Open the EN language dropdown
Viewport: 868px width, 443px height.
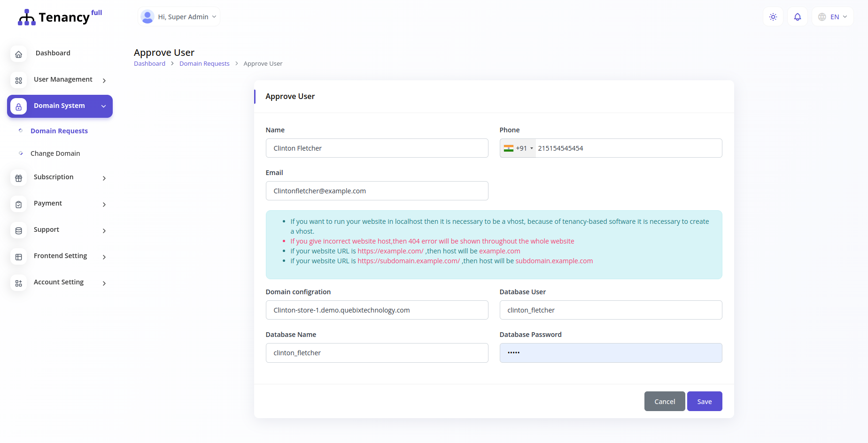click(832, 16)
